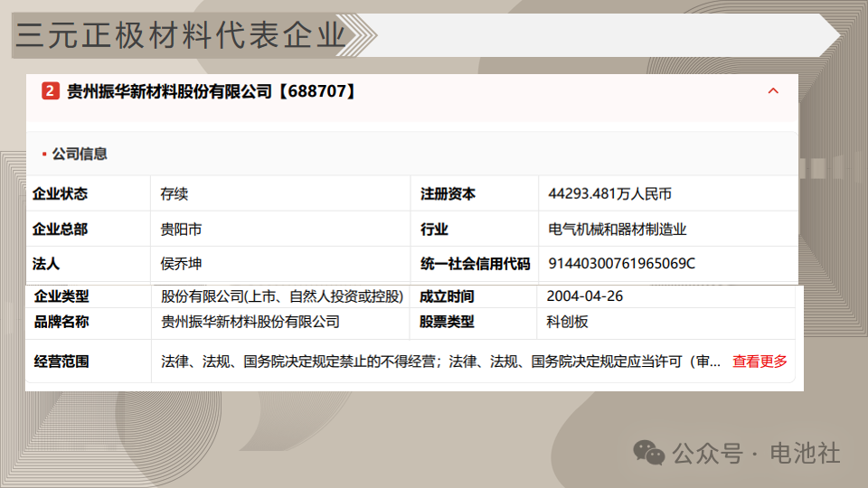Click the 成立时间 label
868x488 pixels.
[x=447, y=296]
